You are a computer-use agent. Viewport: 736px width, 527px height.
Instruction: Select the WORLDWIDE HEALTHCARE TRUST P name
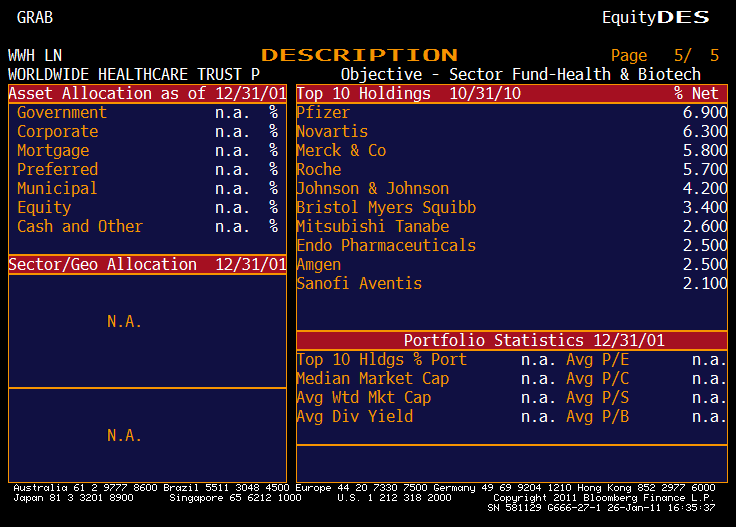tap(134, 74)
